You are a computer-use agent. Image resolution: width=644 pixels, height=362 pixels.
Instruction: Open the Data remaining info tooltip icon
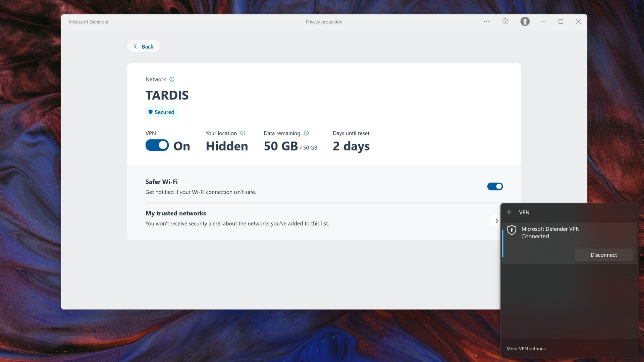[306, 133]
